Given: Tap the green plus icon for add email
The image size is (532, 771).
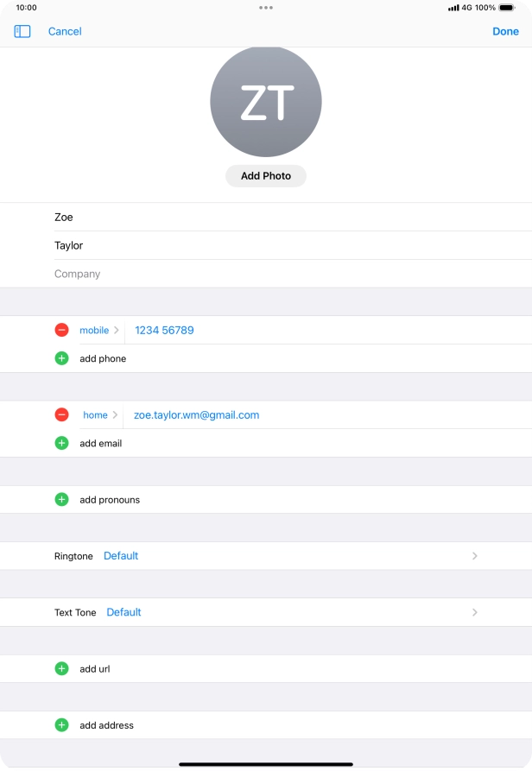Looking at the screenshot, I should [61, 443].
